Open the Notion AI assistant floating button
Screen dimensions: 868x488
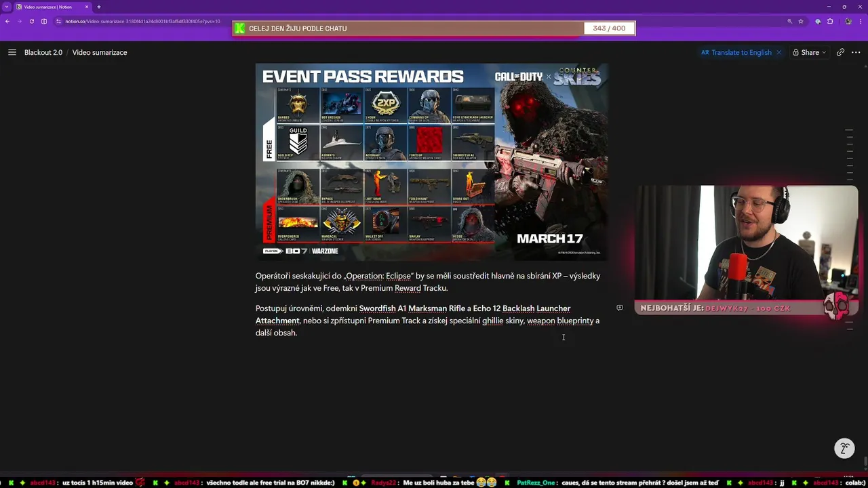[x=844, y=449]
